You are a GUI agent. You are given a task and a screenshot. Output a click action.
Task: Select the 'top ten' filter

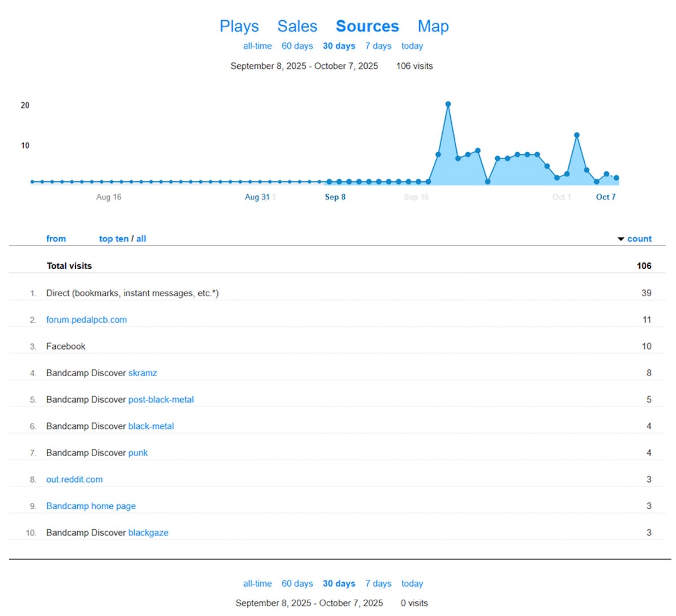pos(114,239)
